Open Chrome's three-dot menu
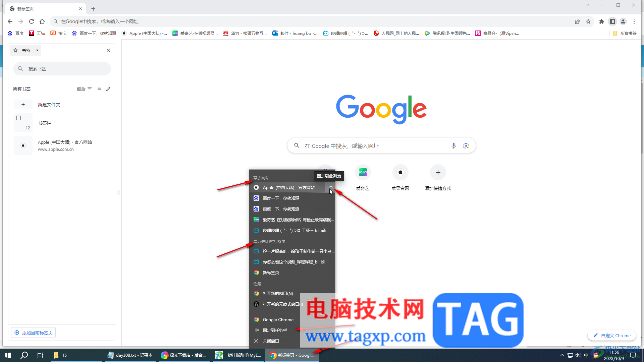 pos(634,21)
